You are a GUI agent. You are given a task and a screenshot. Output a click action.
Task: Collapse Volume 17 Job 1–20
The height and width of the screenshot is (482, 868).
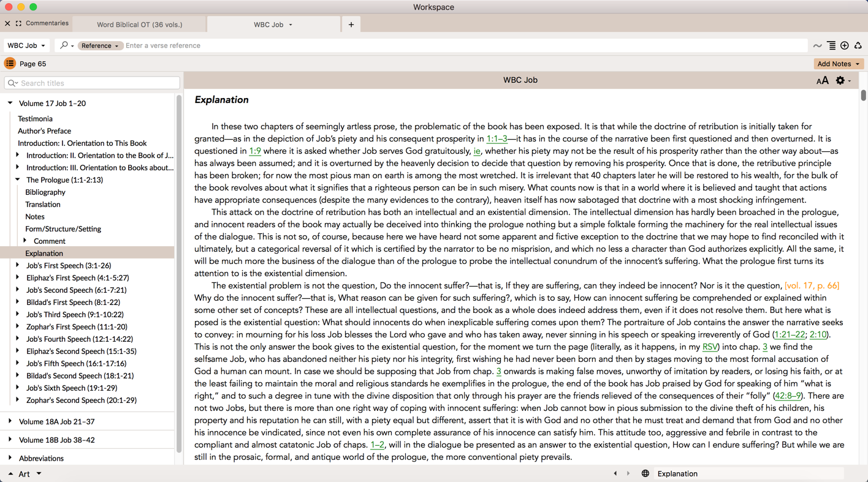click(x=10, y=103)
